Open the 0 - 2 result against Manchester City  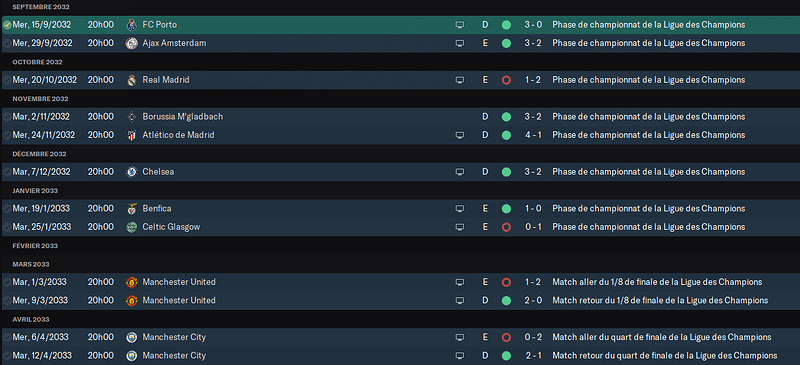[x=533, y=337]
